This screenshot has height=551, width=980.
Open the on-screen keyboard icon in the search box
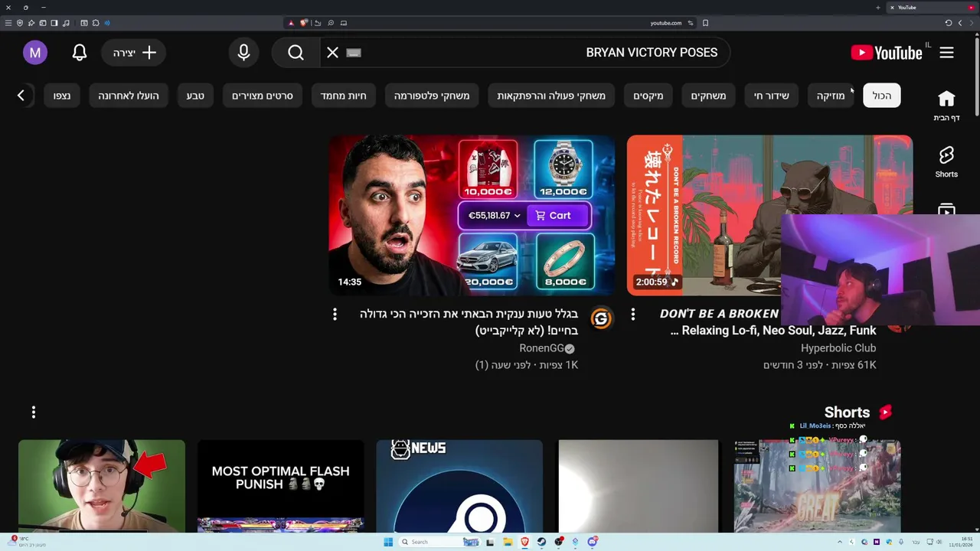pos(353,53)
